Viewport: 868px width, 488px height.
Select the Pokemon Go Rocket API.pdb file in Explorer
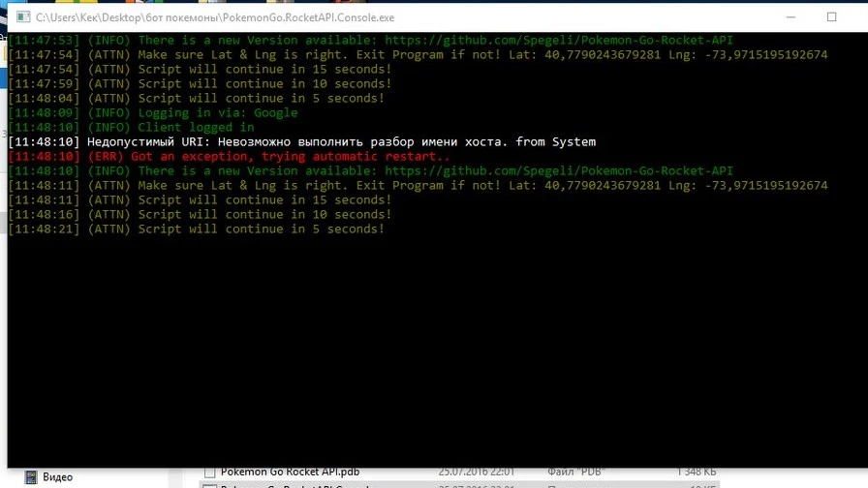[x=290, y=472]
